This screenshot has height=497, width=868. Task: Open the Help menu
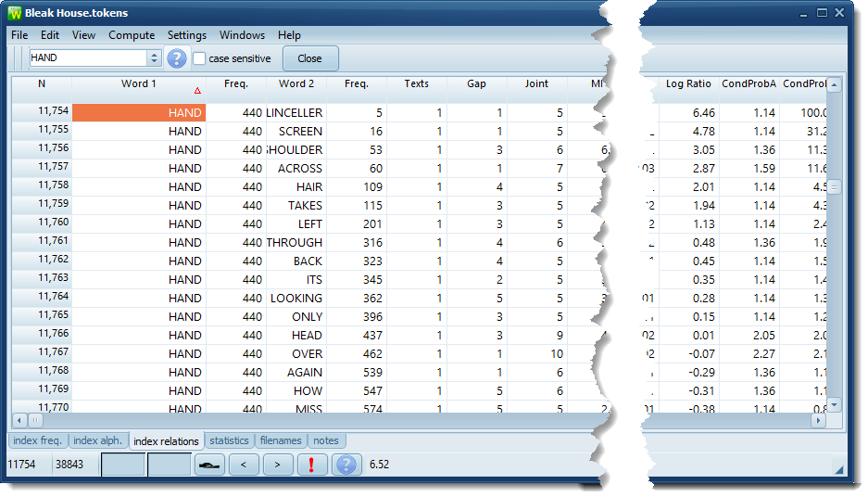tap(289, 35)
